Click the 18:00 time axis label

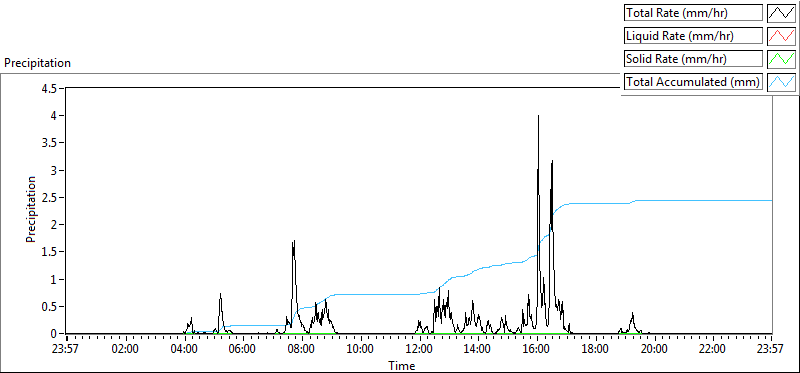tap(595, 350)
